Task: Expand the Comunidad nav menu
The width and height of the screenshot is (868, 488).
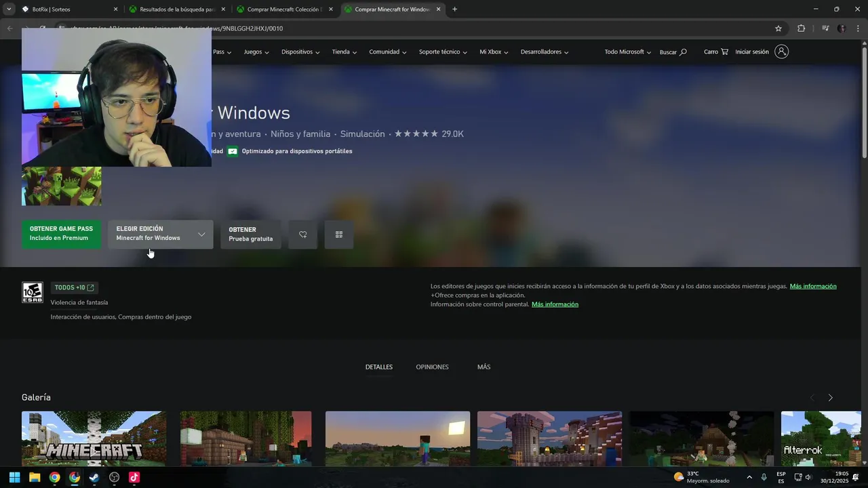Action: click(x=388, y=52)
